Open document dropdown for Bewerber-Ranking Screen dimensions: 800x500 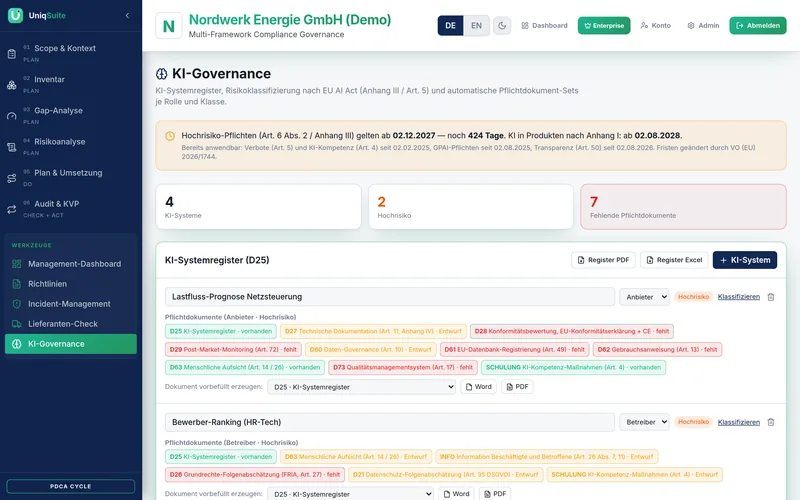click(x=350, y=494)
